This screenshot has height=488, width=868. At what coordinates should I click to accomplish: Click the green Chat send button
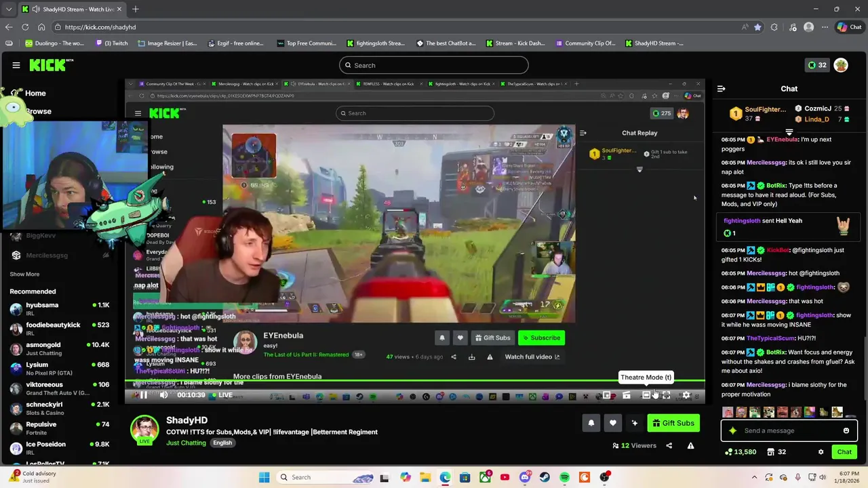[844, 452]
